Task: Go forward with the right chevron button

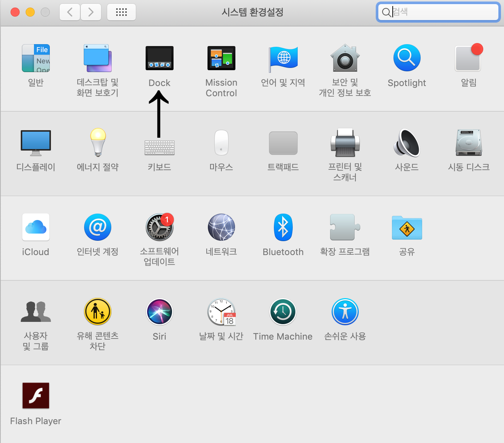Action: click(x=91, y=12)
